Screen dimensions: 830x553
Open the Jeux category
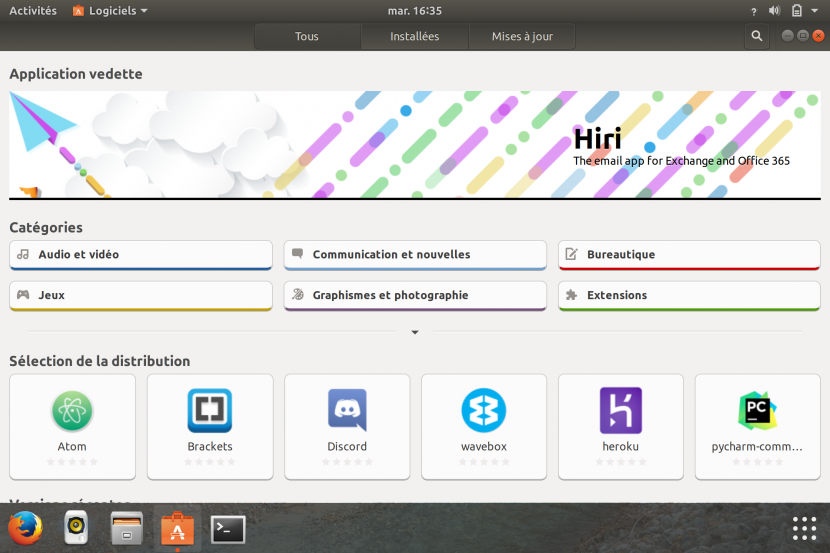tap(141, 296)
